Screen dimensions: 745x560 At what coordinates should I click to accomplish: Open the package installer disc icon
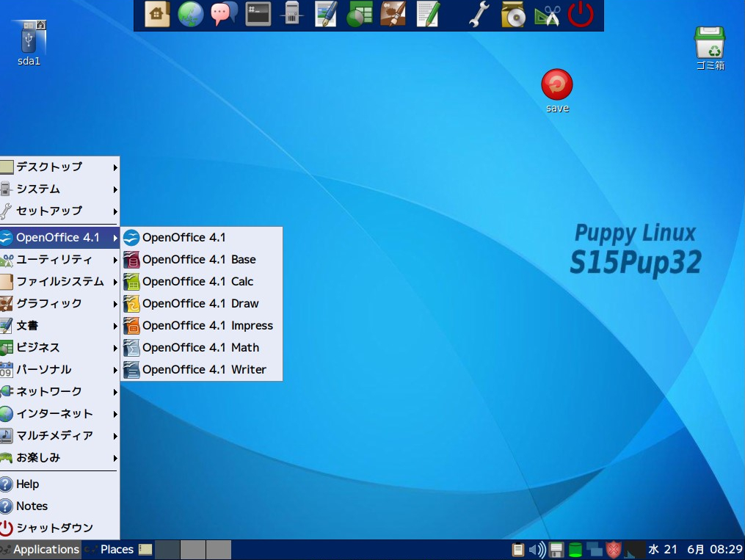click(x=513, y=14)
